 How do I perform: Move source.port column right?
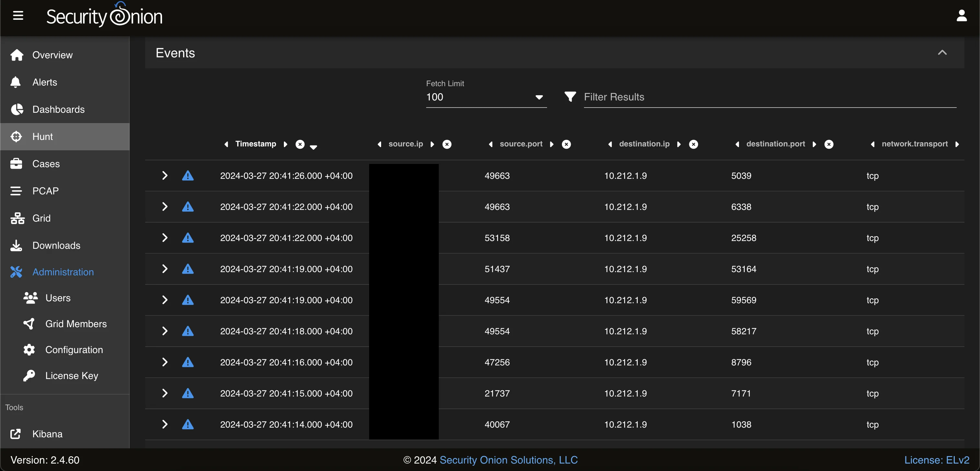[x=552, y=144]
